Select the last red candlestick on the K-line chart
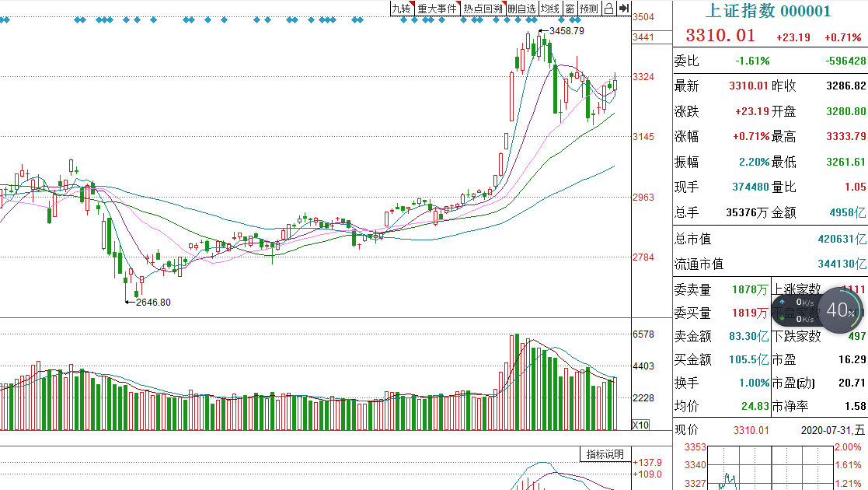Viewport: 868px width, 490px height. point(615,85)
